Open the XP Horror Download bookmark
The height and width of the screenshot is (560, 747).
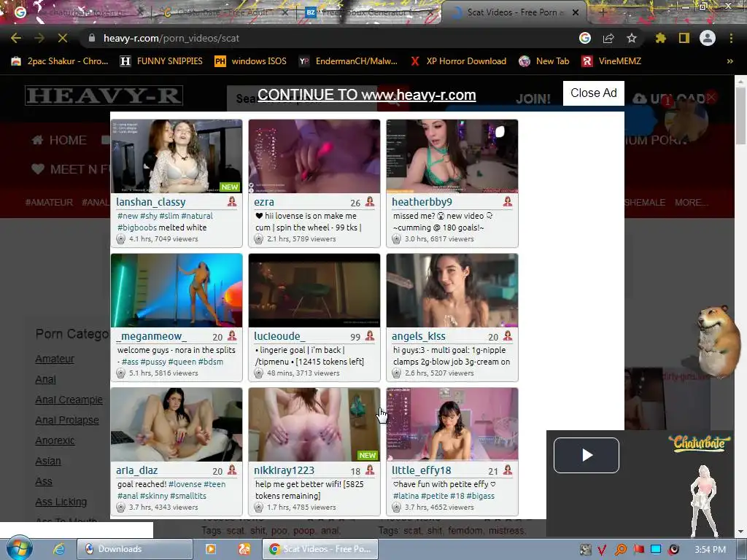click(458, 61)
